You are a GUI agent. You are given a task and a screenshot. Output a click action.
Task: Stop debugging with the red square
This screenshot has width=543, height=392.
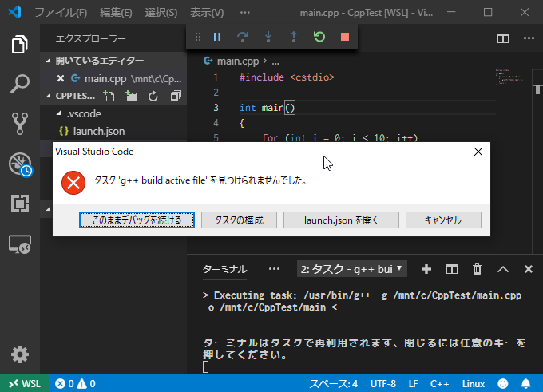pos(345,37)
